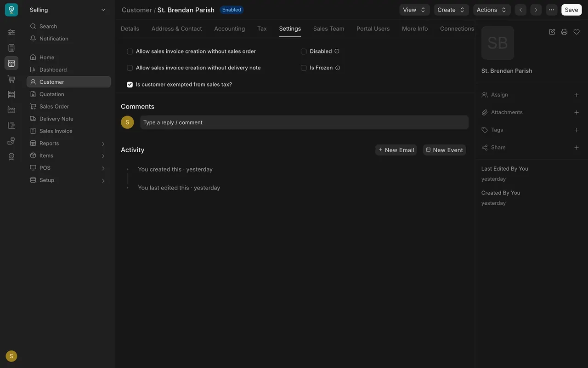Open the three-dots more options menu

552,10
